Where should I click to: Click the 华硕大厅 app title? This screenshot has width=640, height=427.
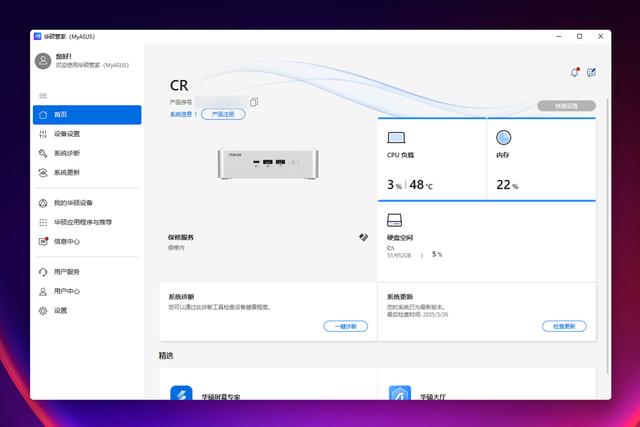[x=433, y=397]
